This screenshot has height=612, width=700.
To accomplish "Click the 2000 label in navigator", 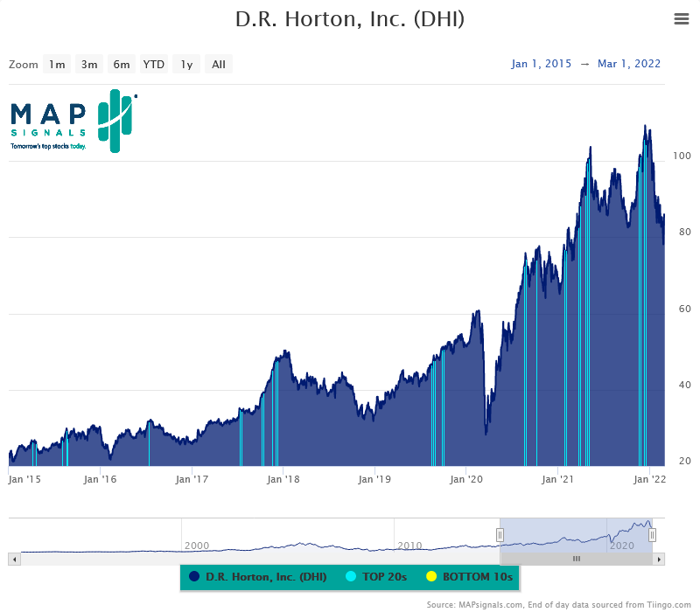I will pyautogui.click(x=197, y=546).
